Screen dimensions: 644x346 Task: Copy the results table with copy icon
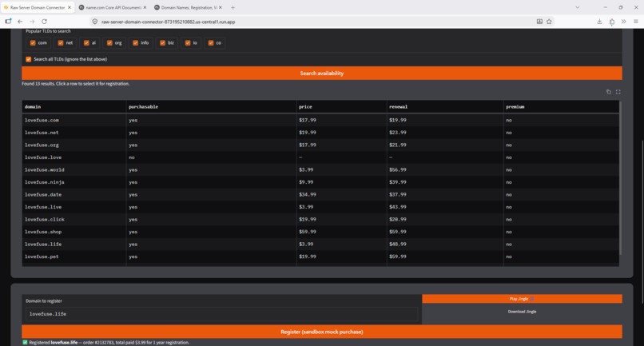coord(609,92)
